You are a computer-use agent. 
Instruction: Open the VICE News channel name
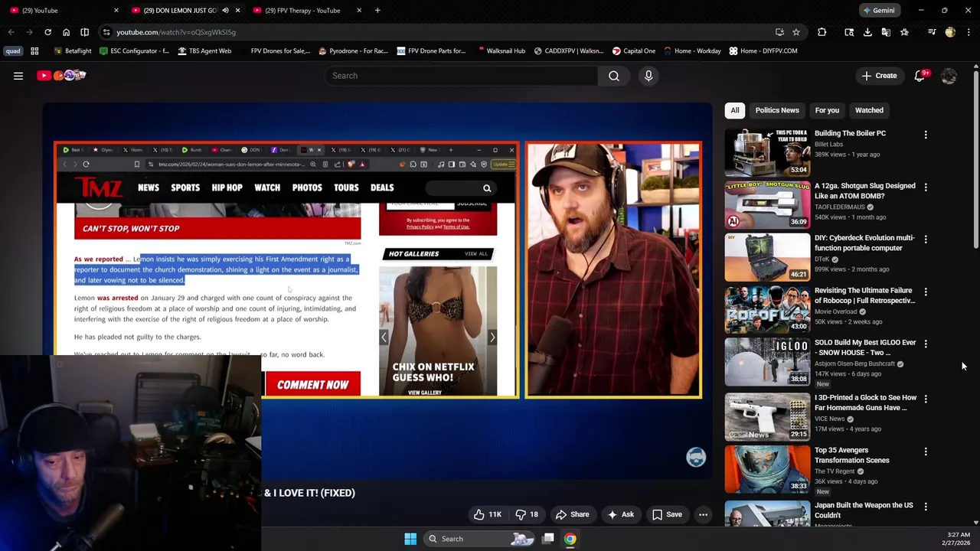click(829, 419)
